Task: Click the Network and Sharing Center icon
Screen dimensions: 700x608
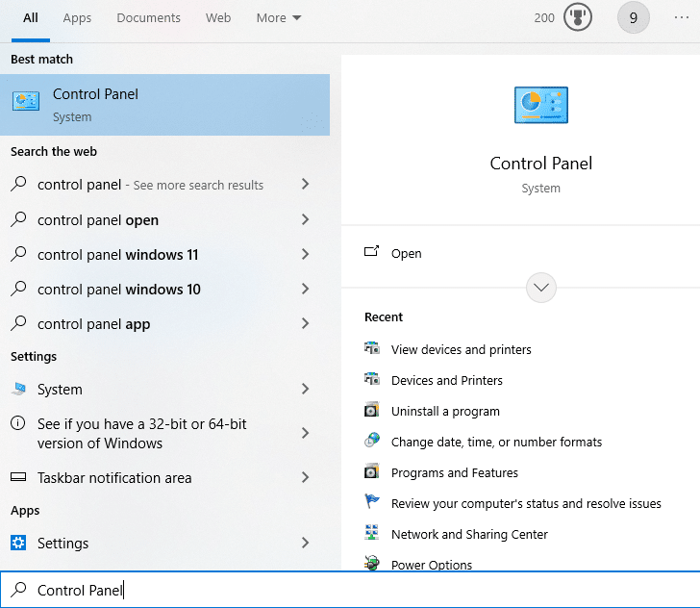Action: (372, 534)
